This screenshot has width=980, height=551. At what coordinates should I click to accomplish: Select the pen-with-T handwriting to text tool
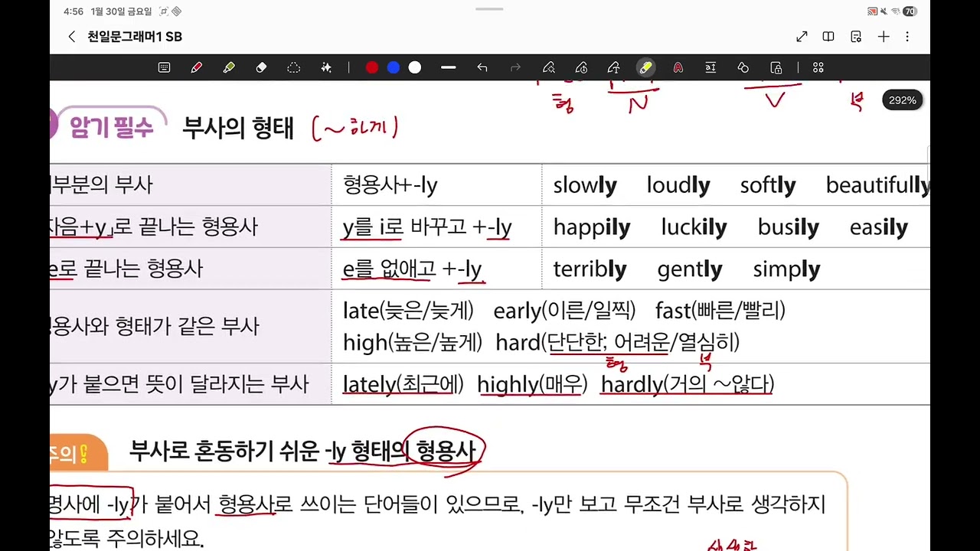(x=613, y=67)
